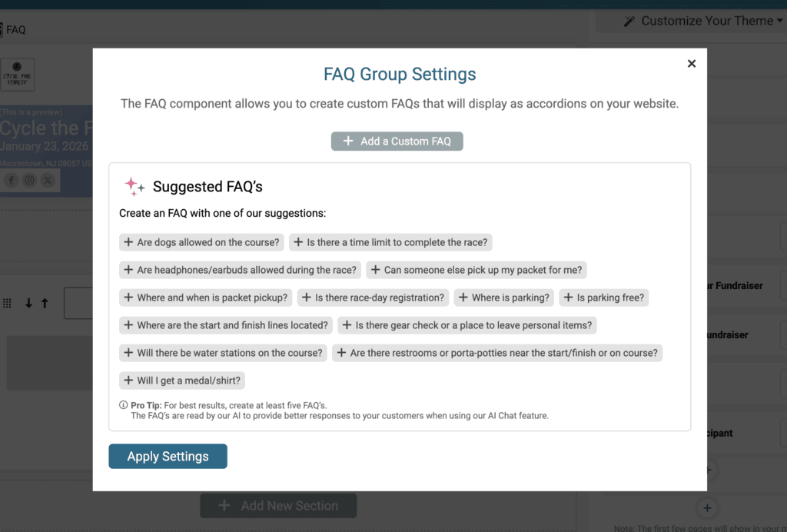Click the Add a Custom FAQ button
787x532 pixels.
[x=397, y=141]
